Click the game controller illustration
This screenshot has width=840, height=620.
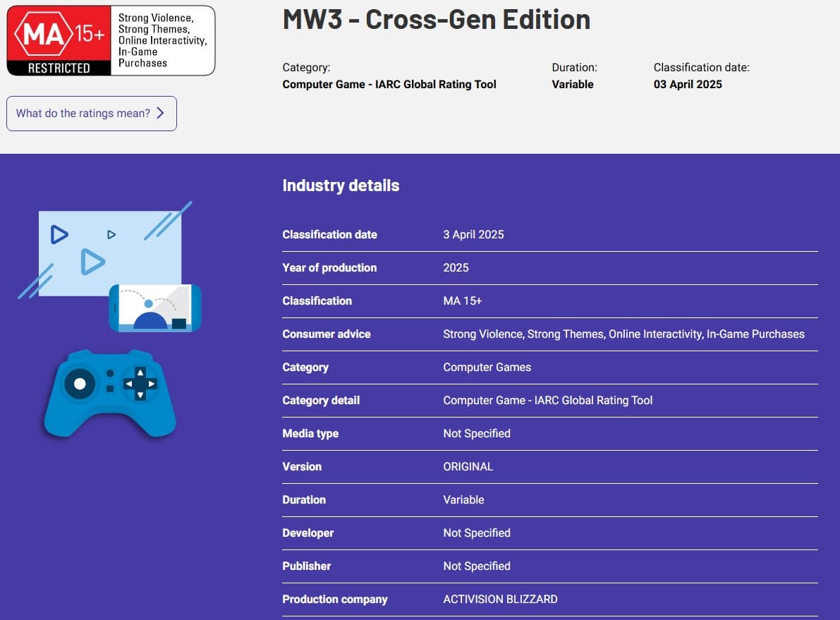pyautogui.click(x=110, y=394)
